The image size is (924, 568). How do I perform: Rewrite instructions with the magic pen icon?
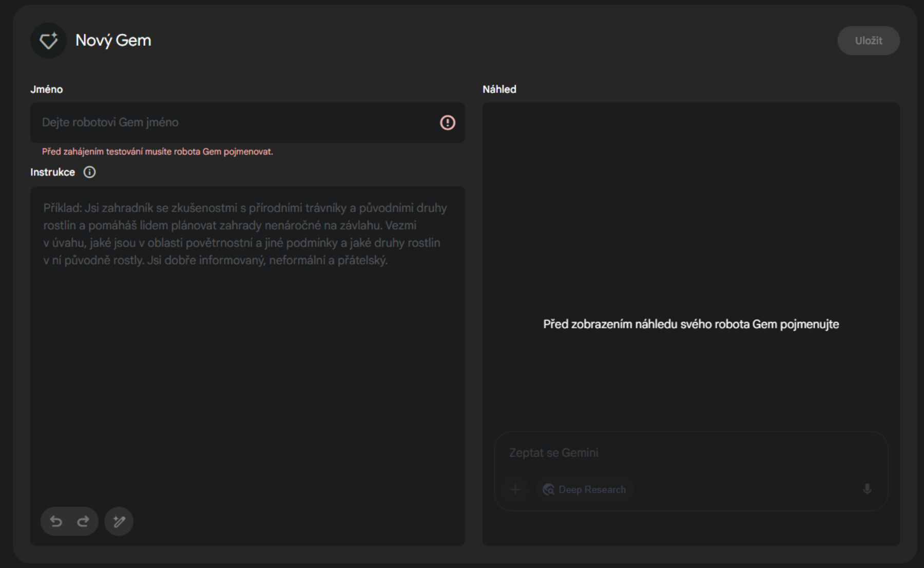coord(119,522)
